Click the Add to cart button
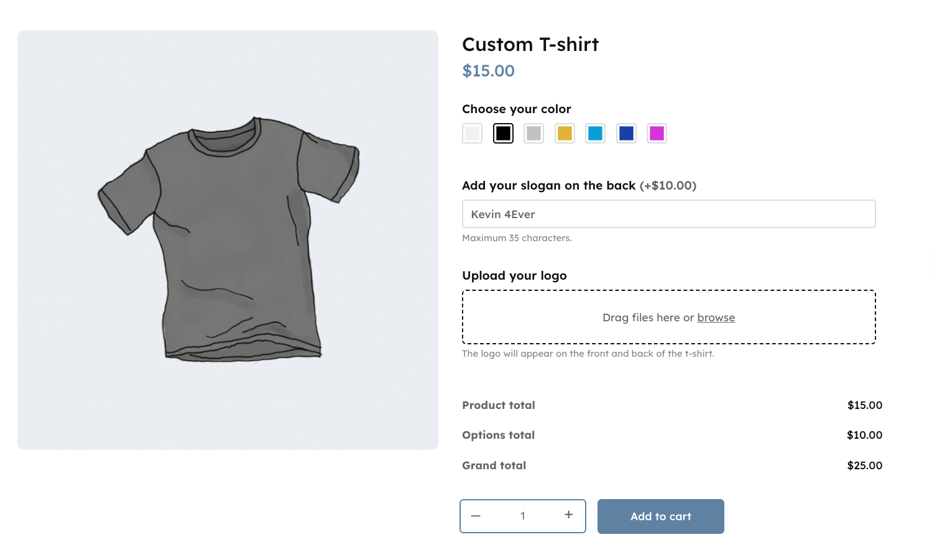937x560 pixels. 660,516
